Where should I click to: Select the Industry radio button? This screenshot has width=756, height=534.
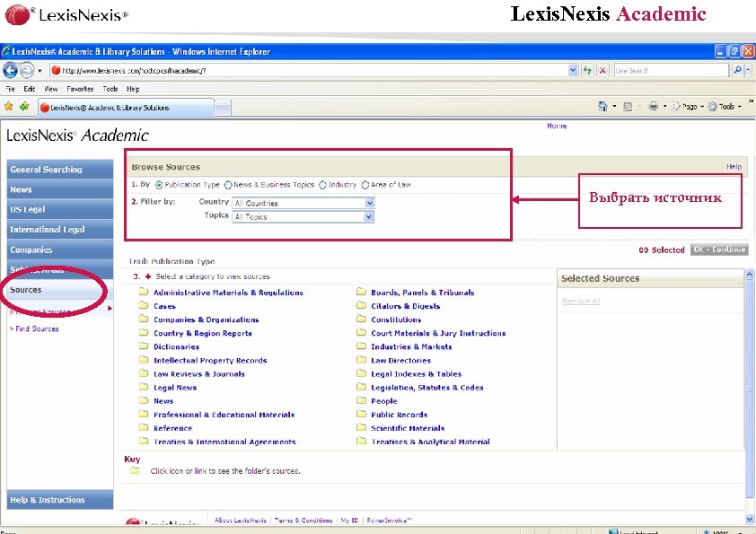click(321, 184)
